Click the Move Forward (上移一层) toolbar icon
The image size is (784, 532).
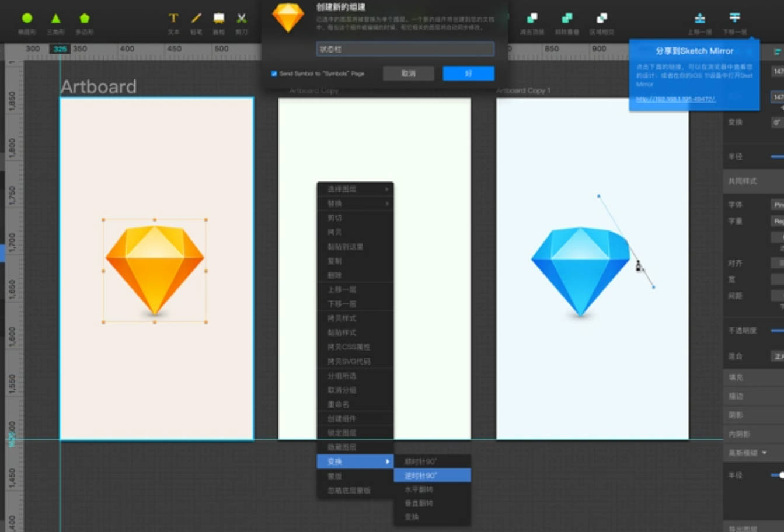pyautogui.click(x=699, y=19)
